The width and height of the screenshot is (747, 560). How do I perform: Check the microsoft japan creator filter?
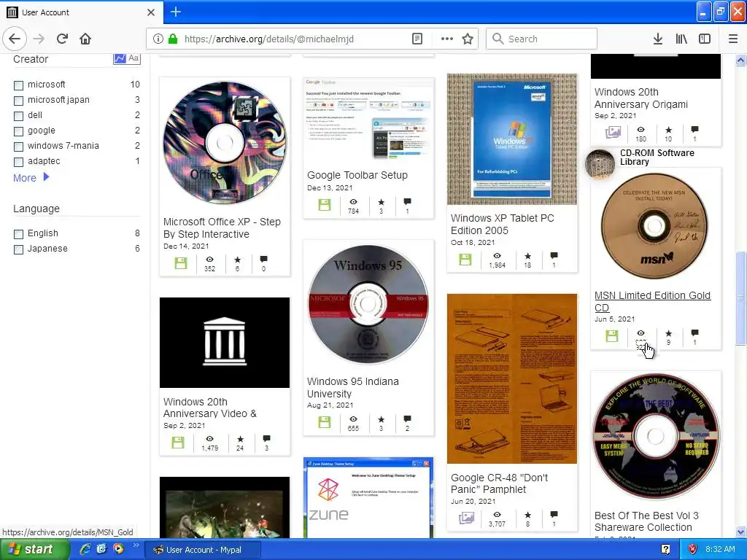tap(18, 101)
